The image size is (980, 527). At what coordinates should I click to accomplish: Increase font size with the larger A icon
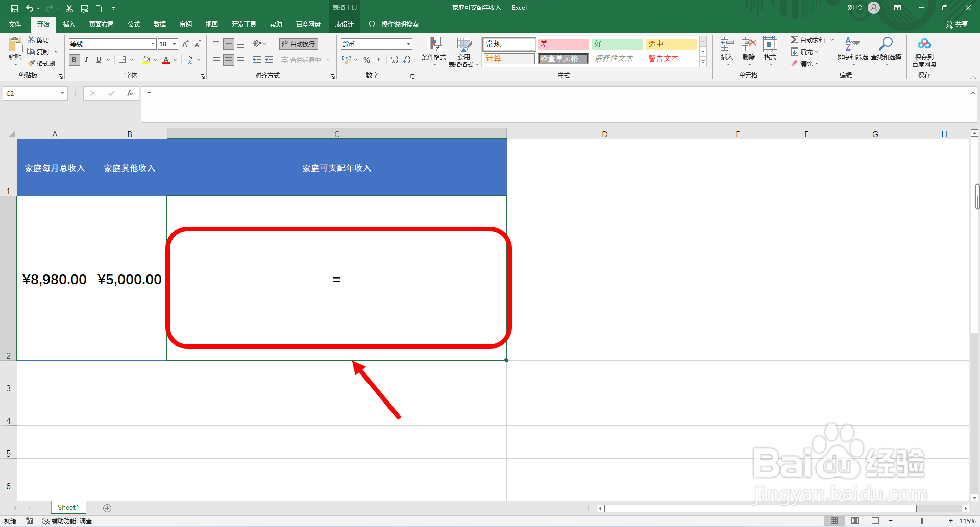point(185,44)
